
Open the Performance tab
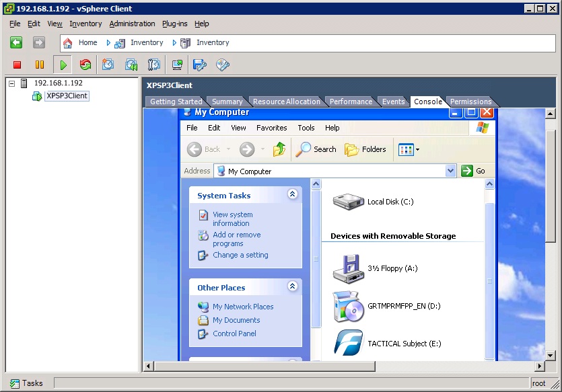(x=351, y=102)
